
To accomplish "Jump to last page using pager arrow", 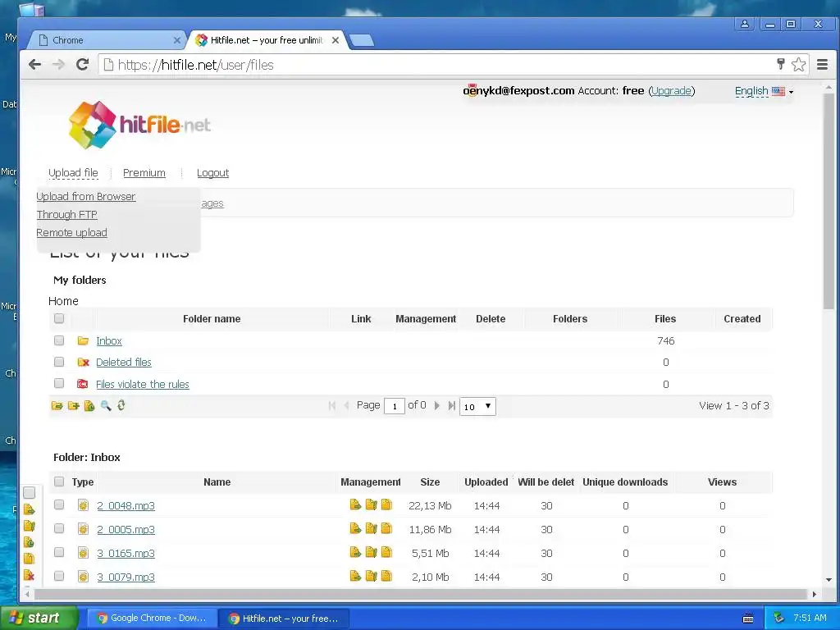I will (x=452, y=405).
